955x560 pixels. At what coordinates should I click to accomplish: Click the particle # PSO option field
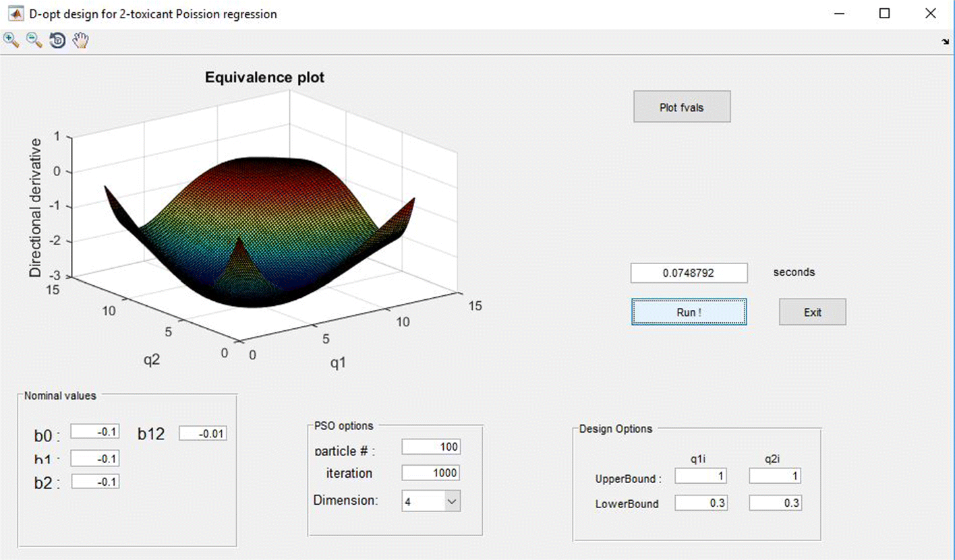(431, 446)
